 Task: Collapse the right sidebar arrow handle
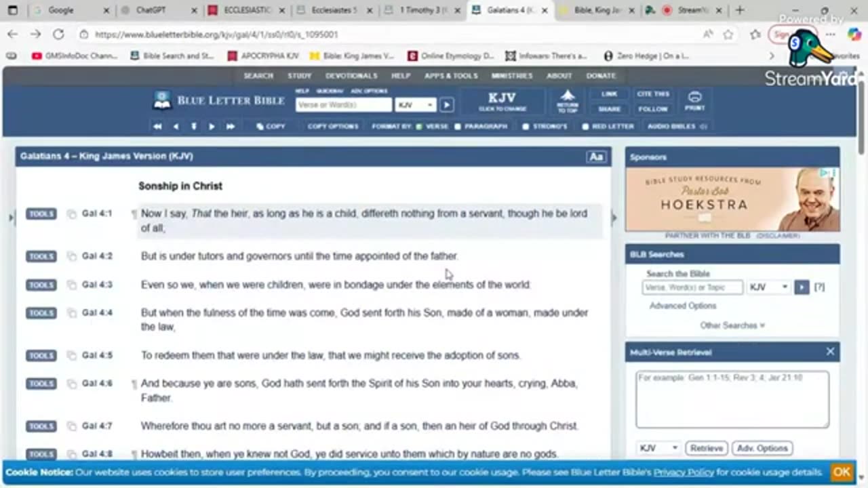(614, 218)
